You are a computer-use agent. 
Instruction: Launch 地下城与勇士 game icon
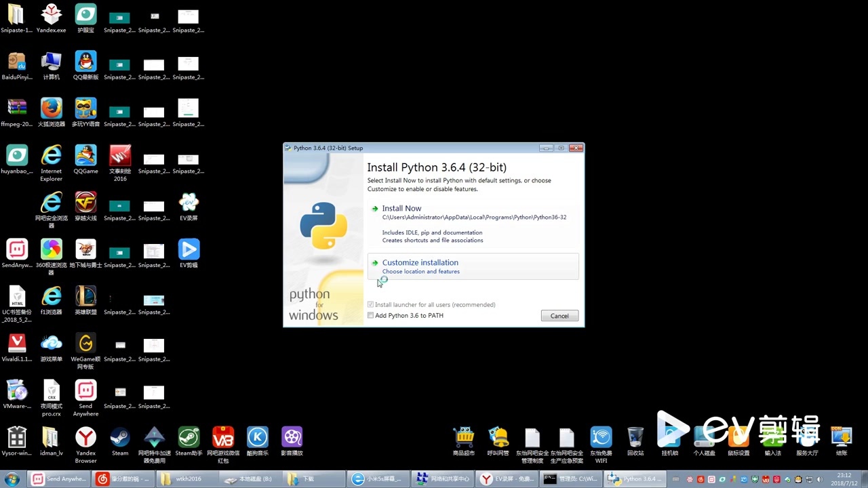pos(85,253)
